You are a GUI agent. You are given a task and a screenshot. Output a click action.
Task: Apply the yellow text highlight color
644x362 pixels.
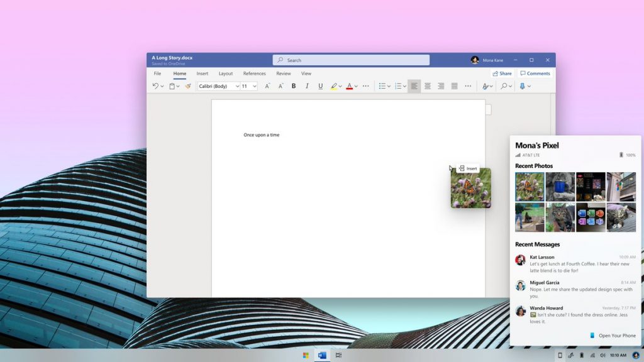click(333, 85)
